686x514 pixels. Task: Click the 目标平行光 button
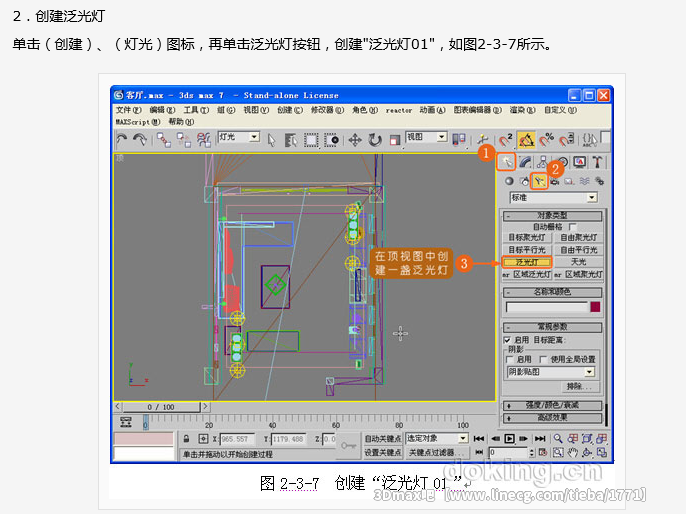(527, 250)
